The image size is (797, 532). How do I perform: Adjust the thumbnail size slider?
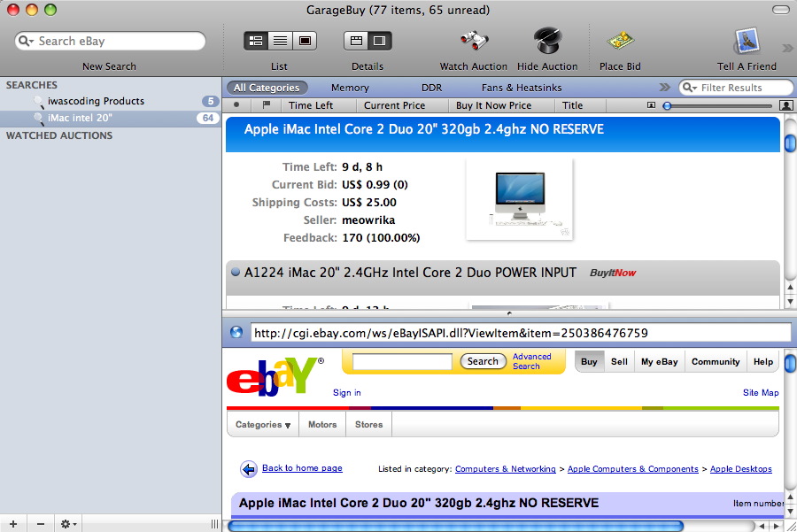coord(719,105)
